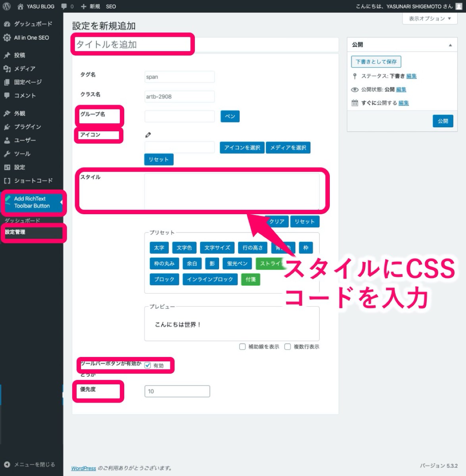
Task: Open ダッシュボード dashboard icon in sidebar
Action: pos(7,24)
